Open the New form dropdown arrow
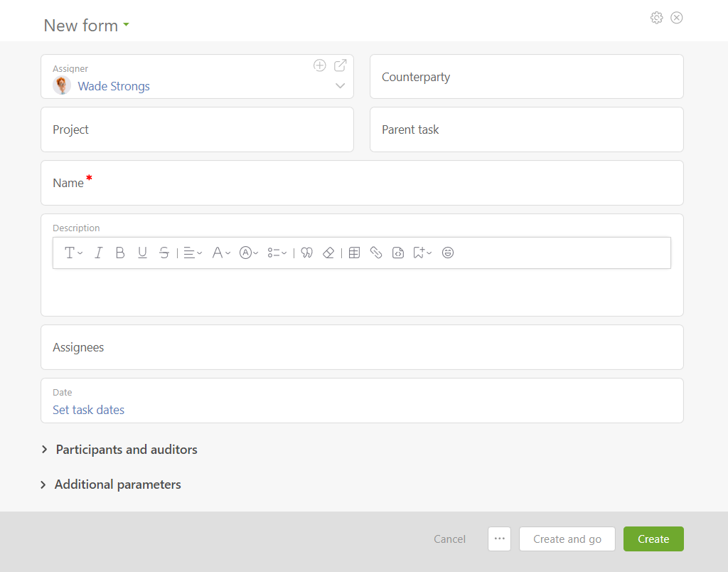Viewport: 728px width, 572px height. tap(127, 25)
